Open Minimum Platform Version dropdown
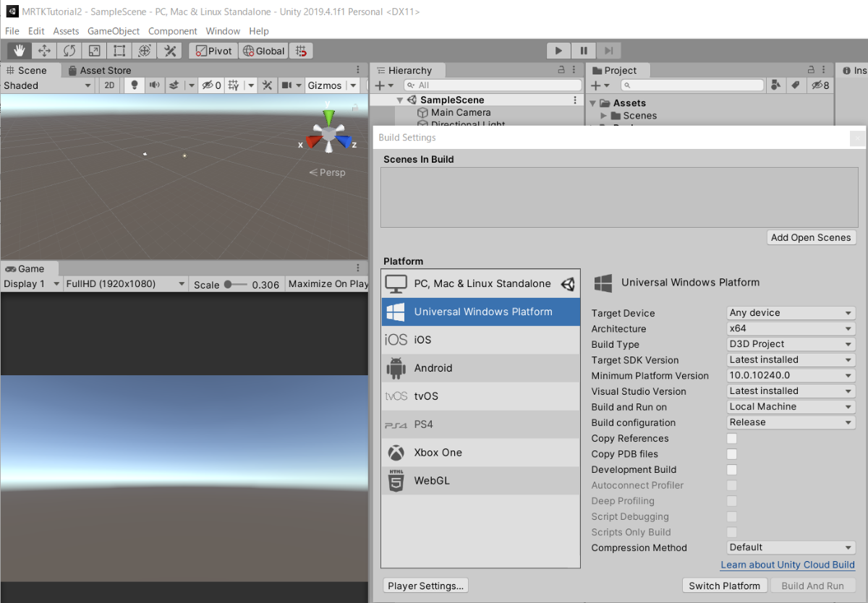 pos(791,375)
